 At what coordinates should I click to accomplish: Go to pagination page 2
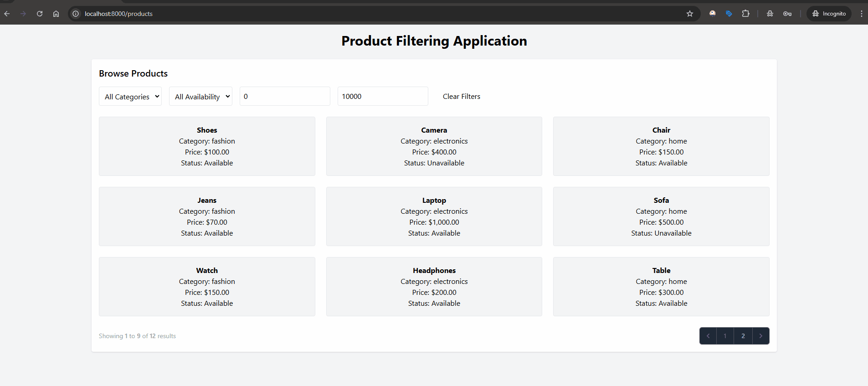(x=743, y=336)
